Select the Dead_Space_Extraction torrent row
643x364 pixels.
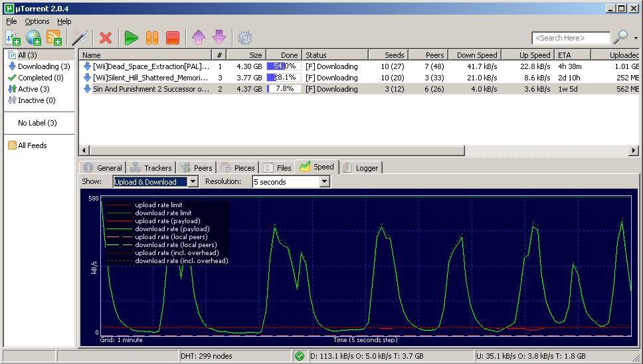359,66
